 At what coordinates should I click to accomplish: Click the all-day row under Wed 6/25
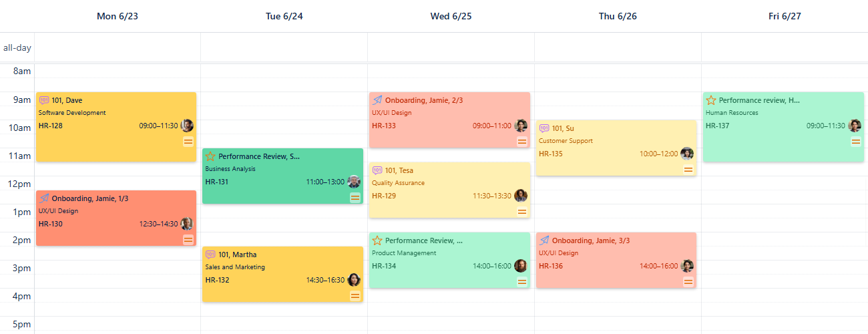[451, 48]
